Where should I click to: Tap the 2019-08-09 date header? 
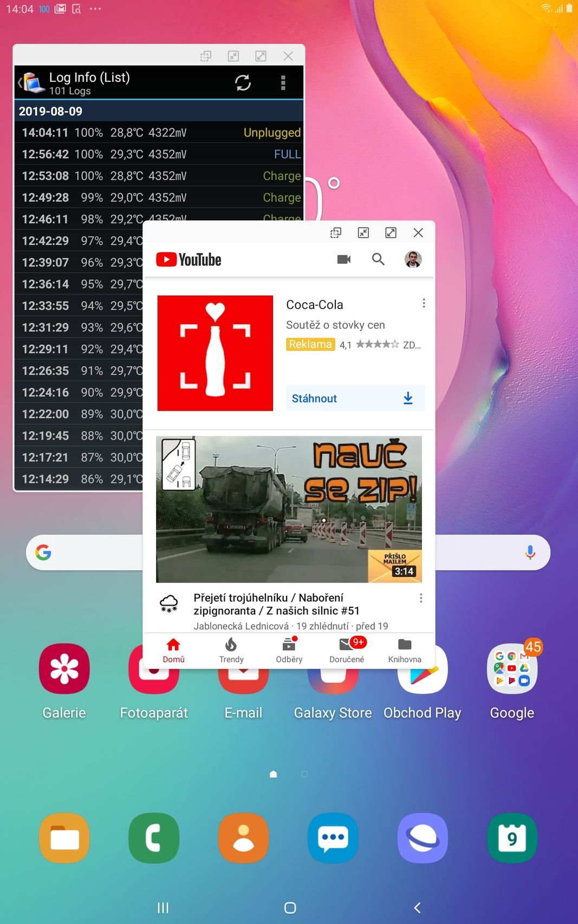[159, 111]
